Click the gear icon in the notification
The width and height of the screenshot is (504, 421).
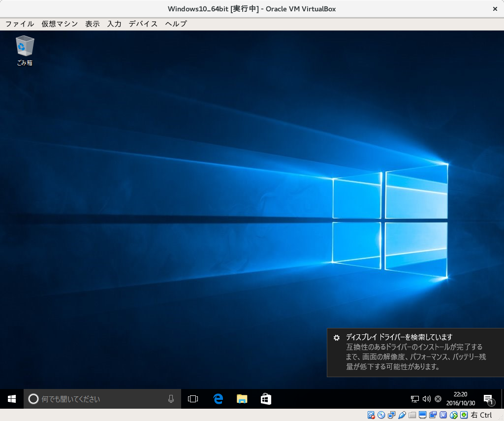click(337, 338)
